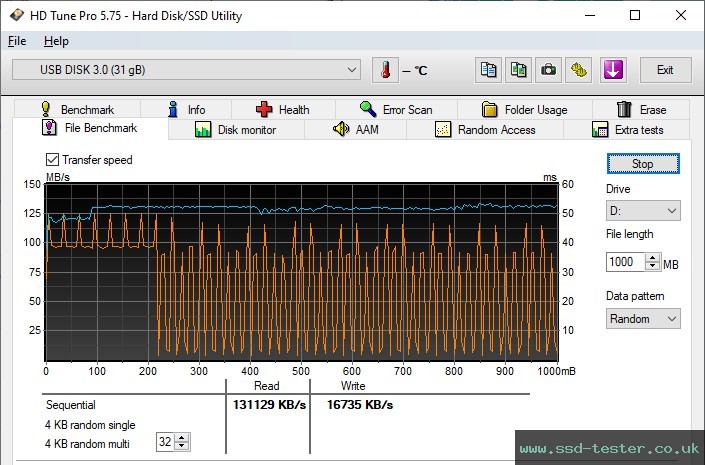Click the queue depth 32 field
Viewport: 705px width, 465px height.
pos(165,442)
